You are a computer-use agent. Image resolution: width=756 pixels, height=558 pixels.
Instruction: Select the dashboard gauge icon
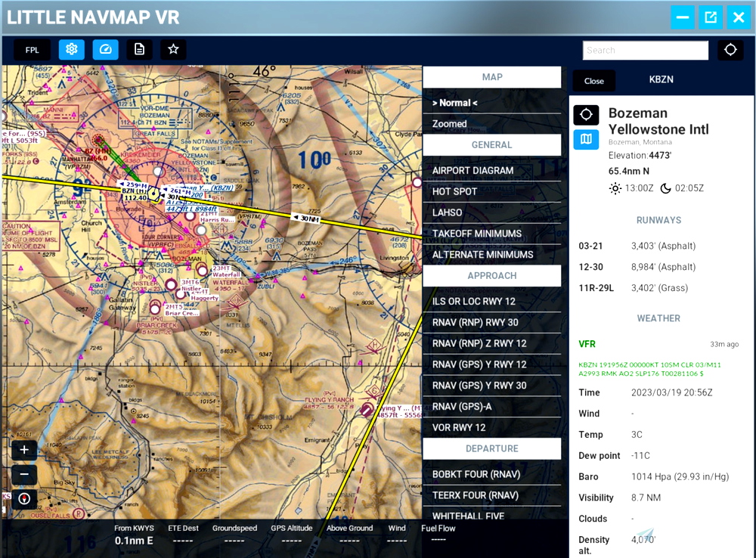[105, 49]
